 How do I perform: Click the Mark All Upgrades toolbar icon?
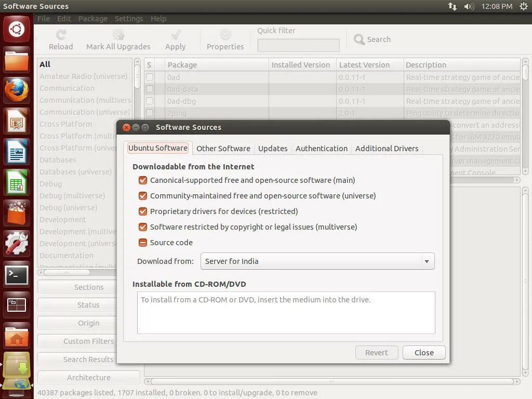click(x=118, y=34)
